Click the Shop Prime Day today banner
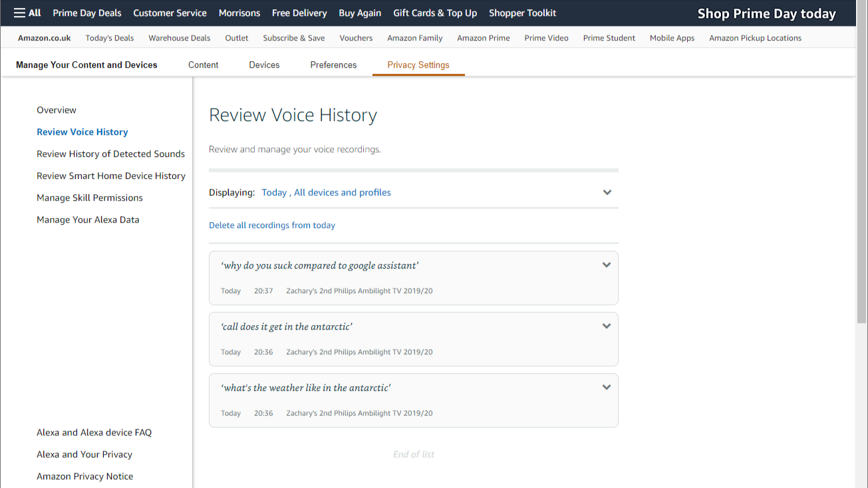This screenshot has height=488, width=868. point(766,14)
